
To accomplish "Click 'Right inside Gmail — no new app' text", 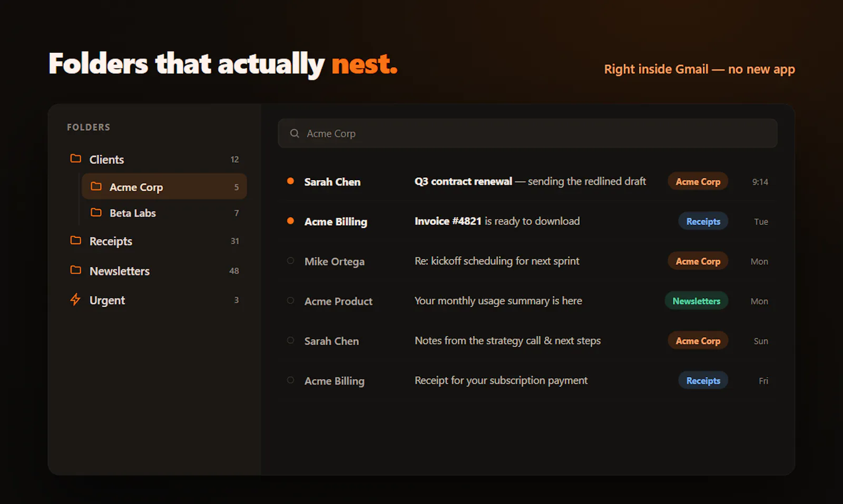I will point(699,70).
